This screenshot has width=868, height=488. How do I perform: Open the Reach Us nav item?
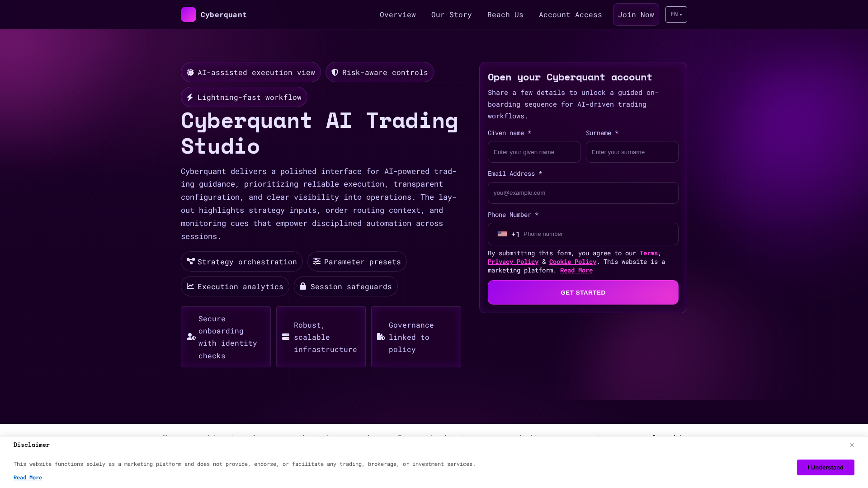(x=505, y=14)
